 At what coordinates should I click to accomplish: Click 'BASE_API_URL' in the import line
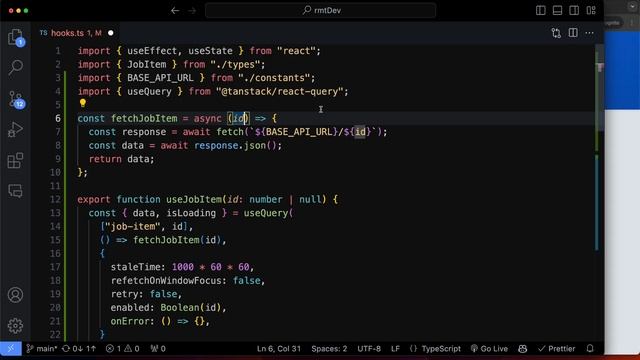160,78
